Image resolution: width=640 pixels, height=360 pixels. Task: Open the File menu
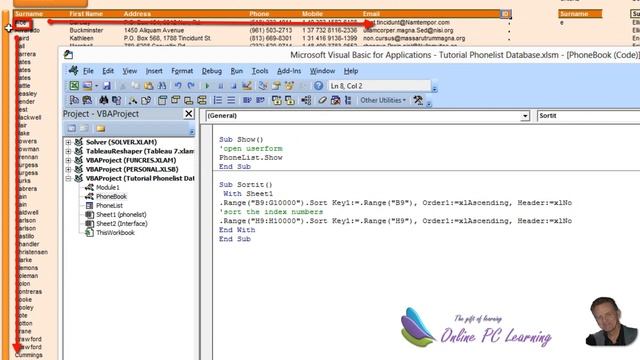coord(88,71)
